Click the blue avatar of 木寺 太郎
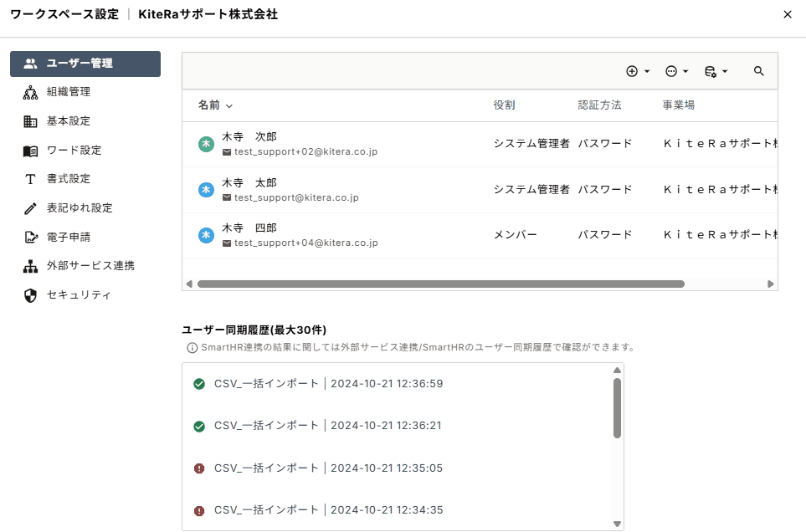This screenshot has width=806, height=532. (x=206, y=190)
